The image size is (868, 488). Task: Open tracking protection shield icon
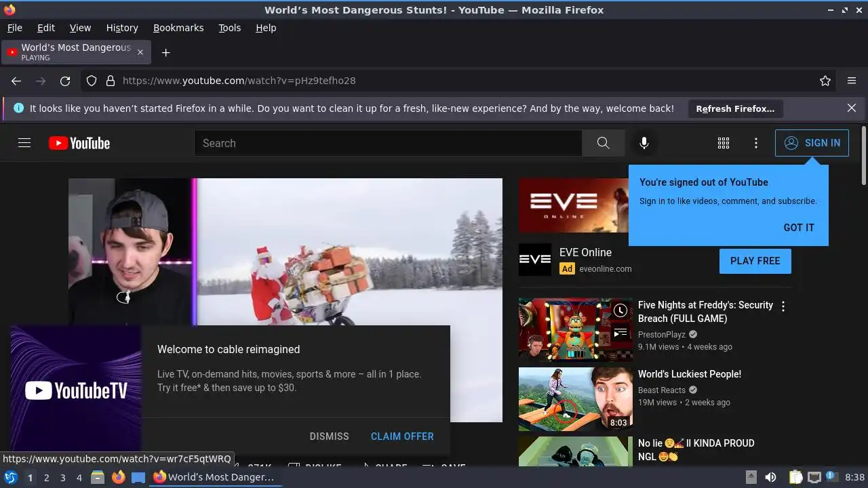[92, 81]
